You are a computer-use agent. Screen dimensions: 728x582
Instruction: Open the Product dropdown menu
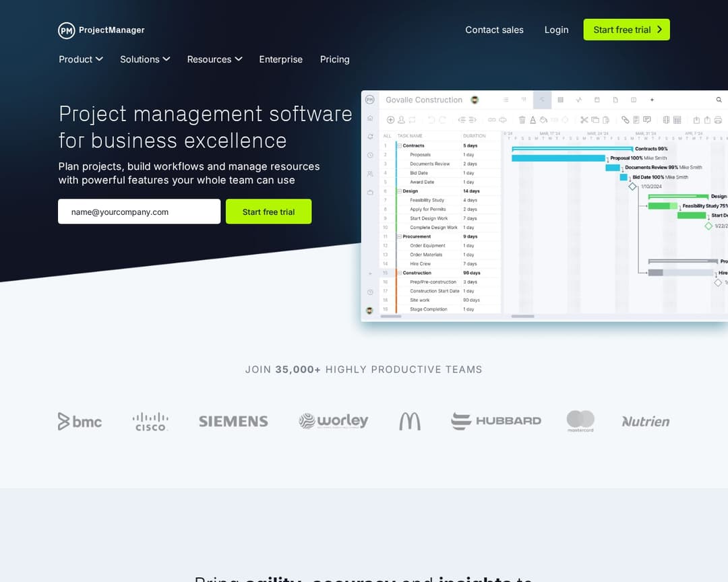(x=81, y=59)
